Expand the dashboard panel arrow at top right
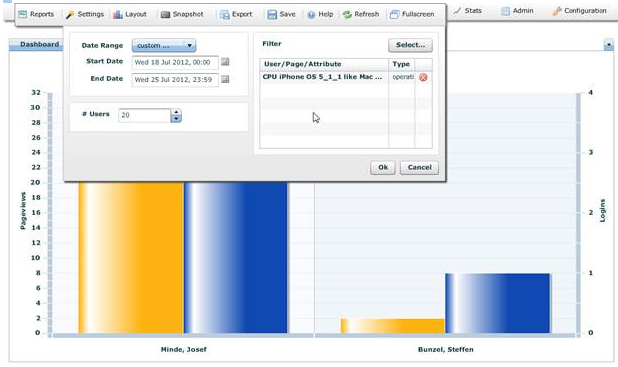This screenshot has height=367, width=618. coord(609,45)
